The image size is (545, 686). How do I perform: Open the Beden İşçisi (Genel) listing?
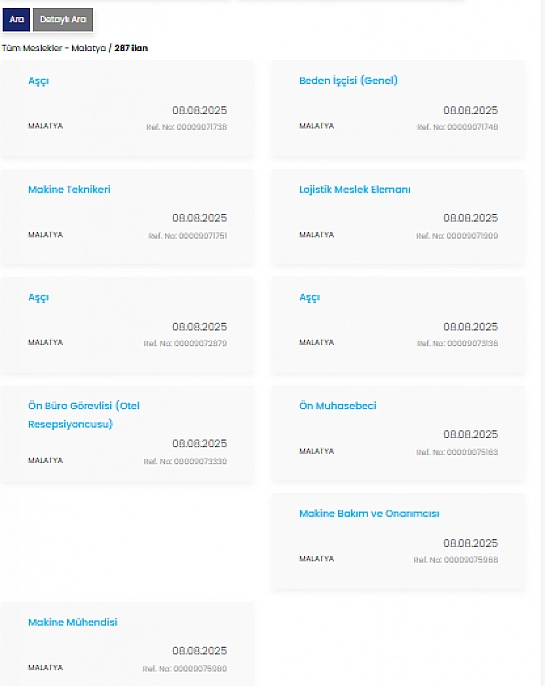click(348, 80)
